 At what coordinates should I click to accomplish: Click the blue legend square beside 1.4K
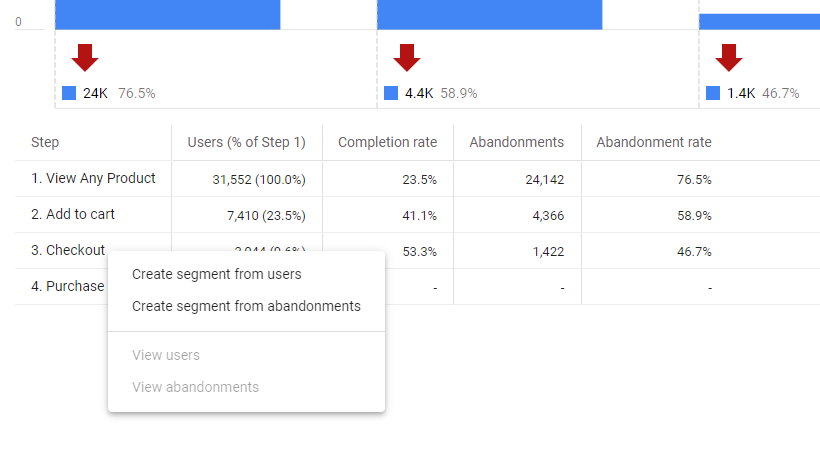point(713,93)
